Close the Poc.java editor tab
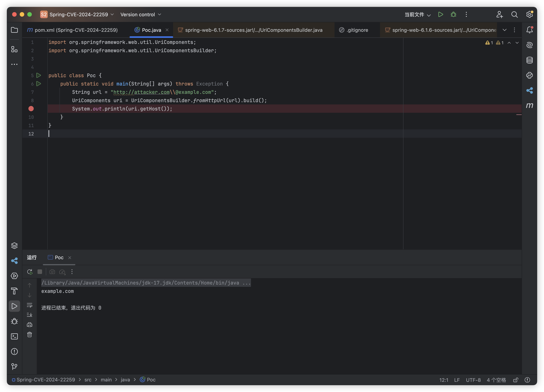 (167, 30)
